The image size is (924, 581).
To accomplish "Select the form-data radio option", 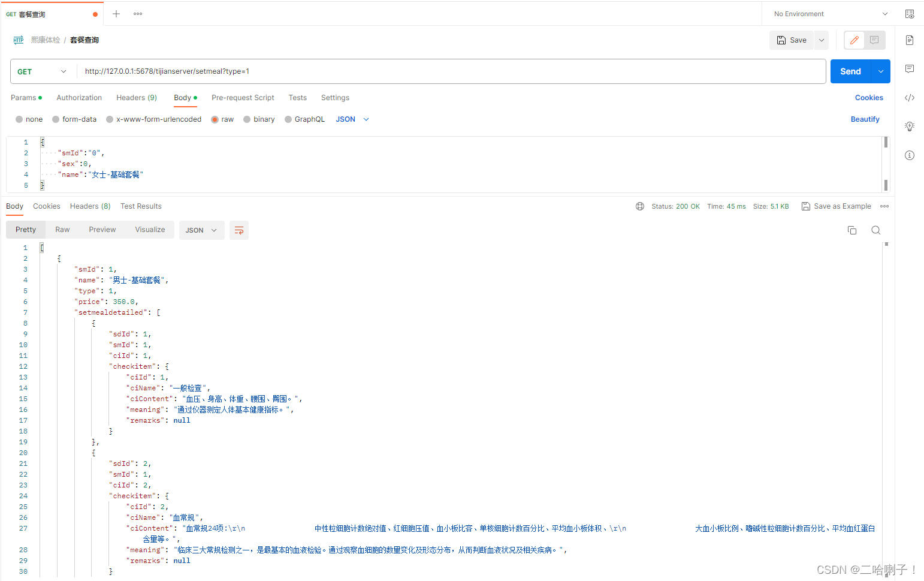I will (56, 119).
